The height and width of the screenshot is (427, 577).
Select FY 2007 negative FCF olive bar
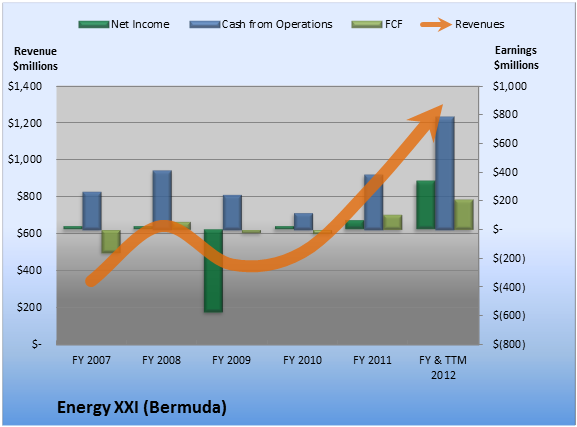tap(111, 241)
